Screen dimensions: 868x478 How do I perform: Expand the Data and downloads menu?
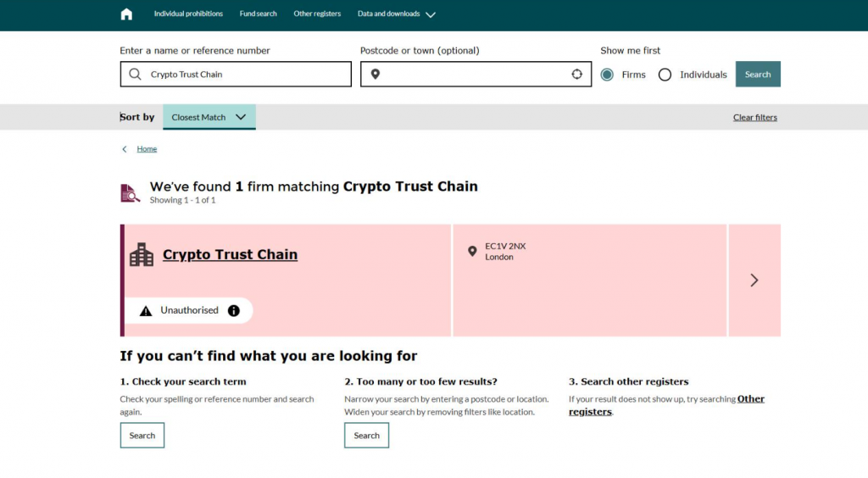coord(397,14)
